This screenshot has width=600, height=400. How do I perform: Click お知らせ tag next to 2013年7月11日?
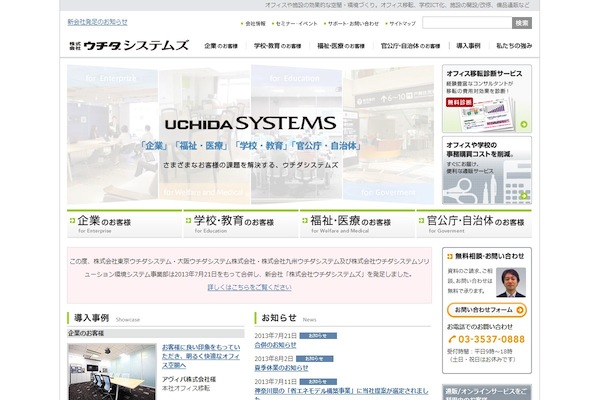(318, 382)
